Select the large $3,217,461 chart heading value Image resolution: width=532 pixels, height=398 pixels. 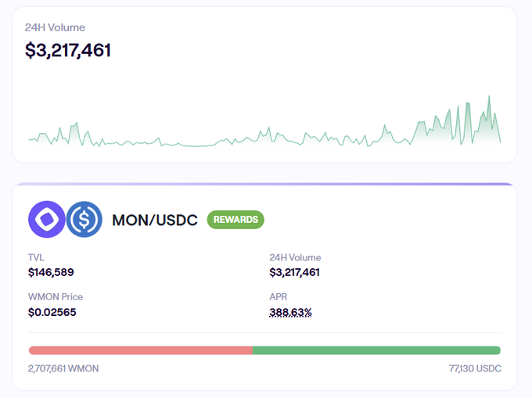point(68,50)
